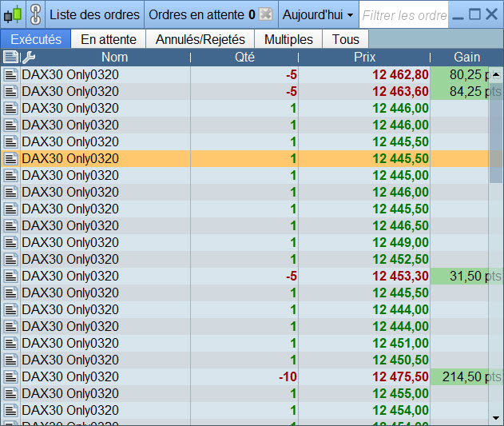Select price 12 475,50

[x=400, y=376]
